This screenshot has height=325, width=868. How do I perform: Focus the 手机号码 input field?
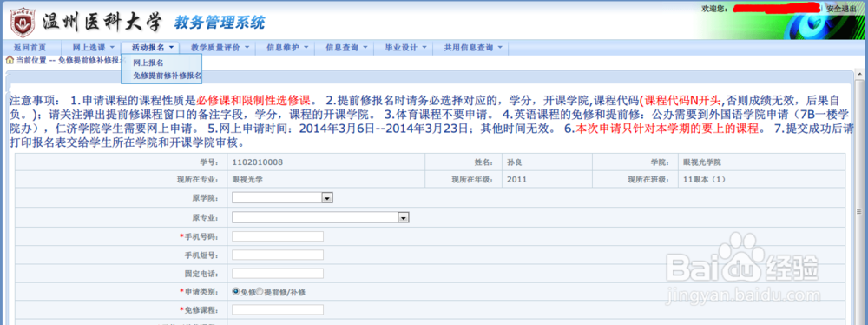click(278, 237)
